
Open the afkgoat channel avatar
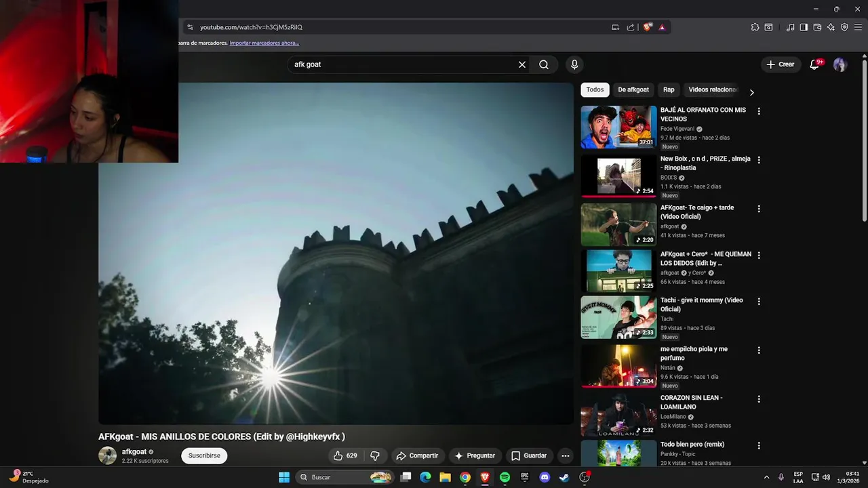[108, 455]
